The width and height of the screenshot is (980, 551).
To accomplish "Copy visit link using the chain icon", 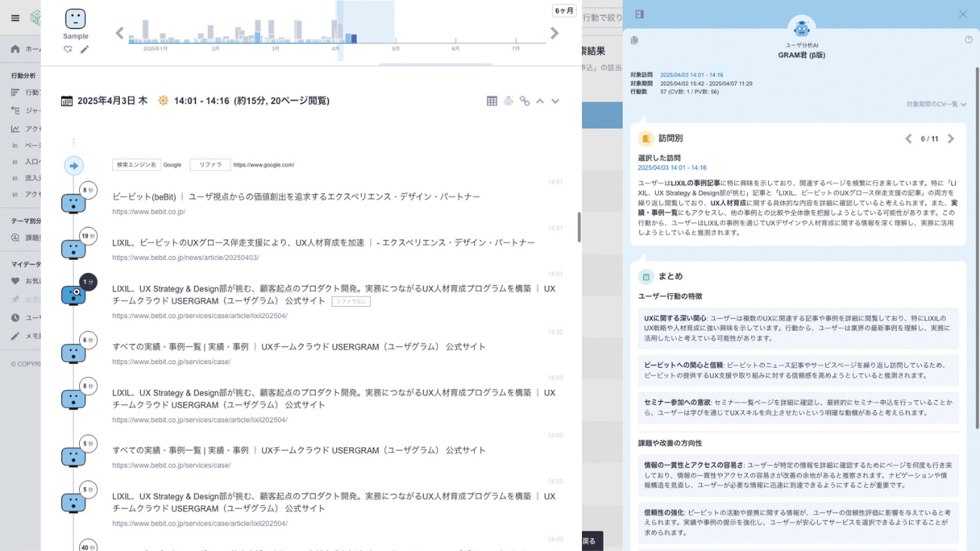I will pyautogui.click(x=525, y=101).
